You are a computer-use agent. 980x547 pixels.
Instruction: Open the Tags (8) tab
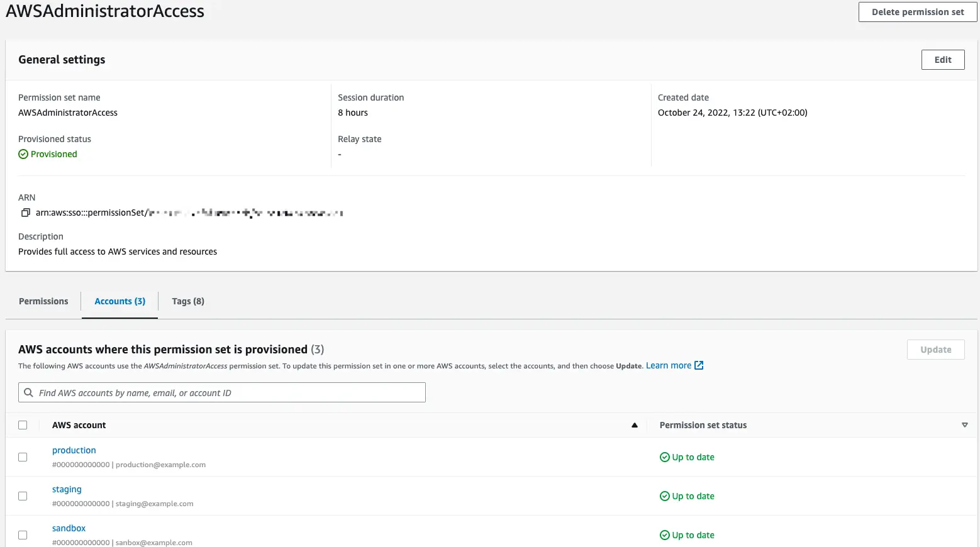188,301
